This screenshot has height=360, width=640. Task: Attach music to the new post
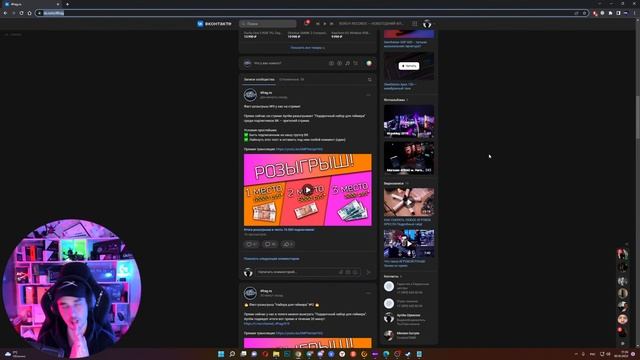tap(348, 63)
